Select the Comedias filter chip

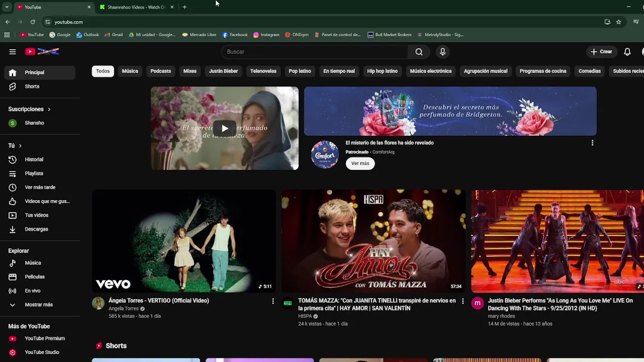click(x=590, y=71)
